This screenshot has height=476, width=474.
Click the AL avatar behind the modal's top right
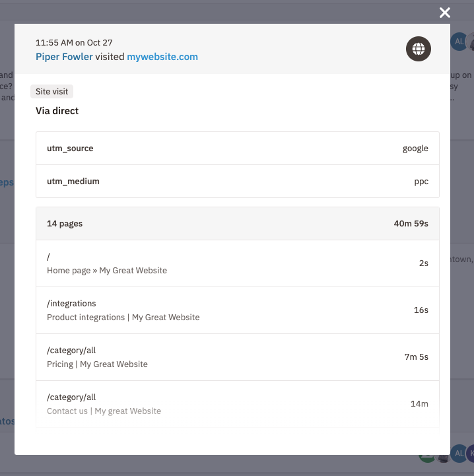pyautogui.click(x=459, y=42)
